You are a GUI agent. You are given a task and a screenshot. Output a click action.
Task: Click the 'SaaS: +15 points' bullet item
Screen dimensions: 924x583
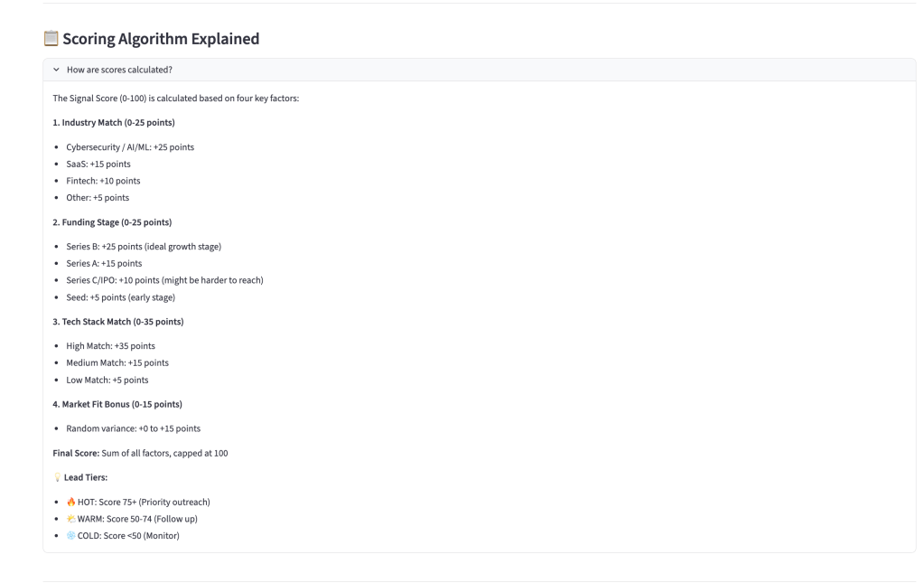(98, 164)
